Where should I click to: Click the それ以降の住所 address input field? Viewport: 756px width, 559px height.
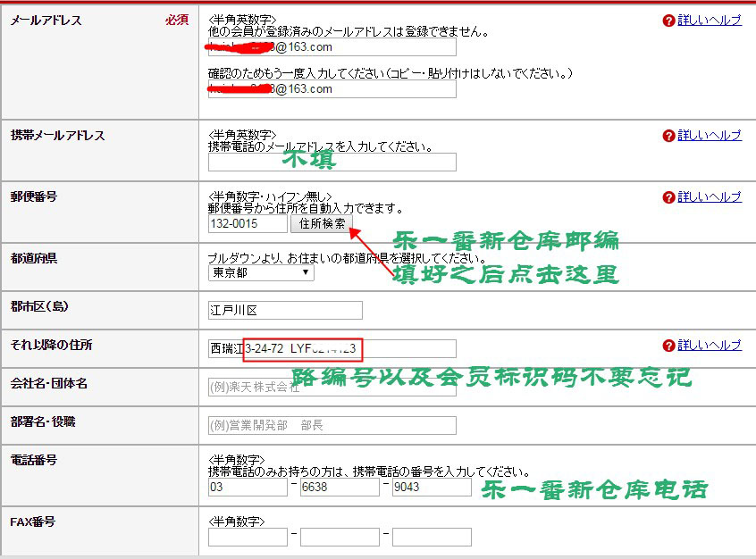[332, 348]
